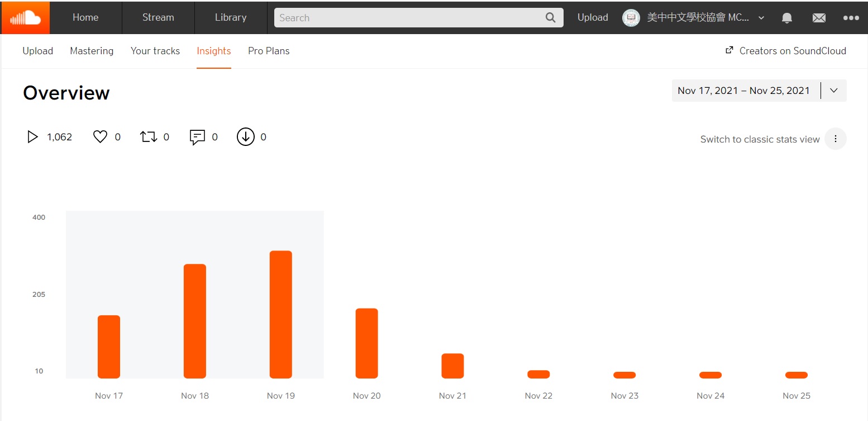
Task: Switch to the Mastering tab
Action: (x=92, y=51)
